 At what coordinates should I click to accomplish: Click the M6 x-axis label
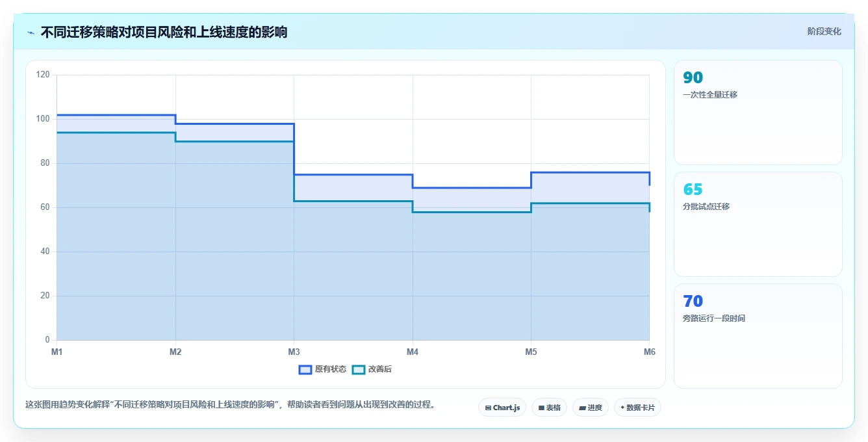[x=650, y=352]
